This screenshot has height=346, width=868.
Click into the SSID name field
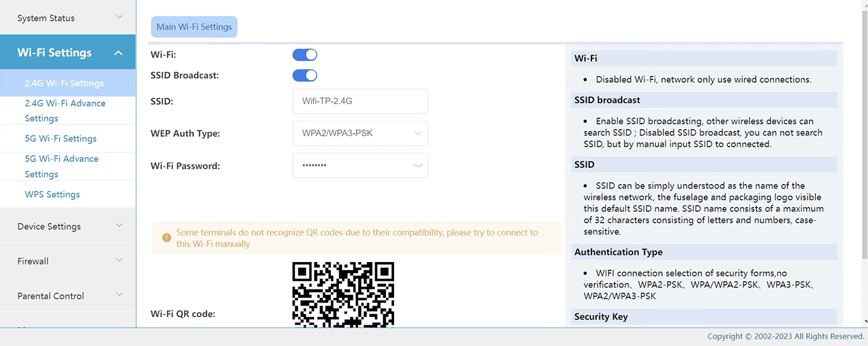pos(360,101)
